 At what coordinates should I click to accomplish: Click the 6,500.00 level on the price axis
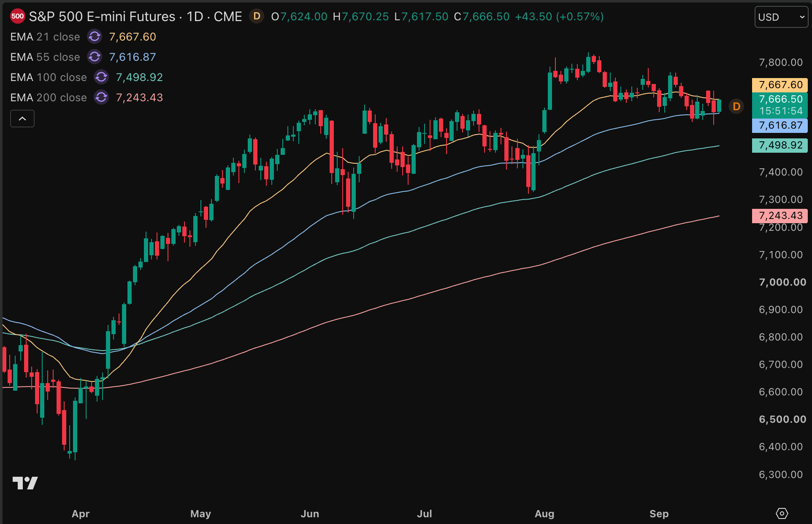[x=782, y=419]
